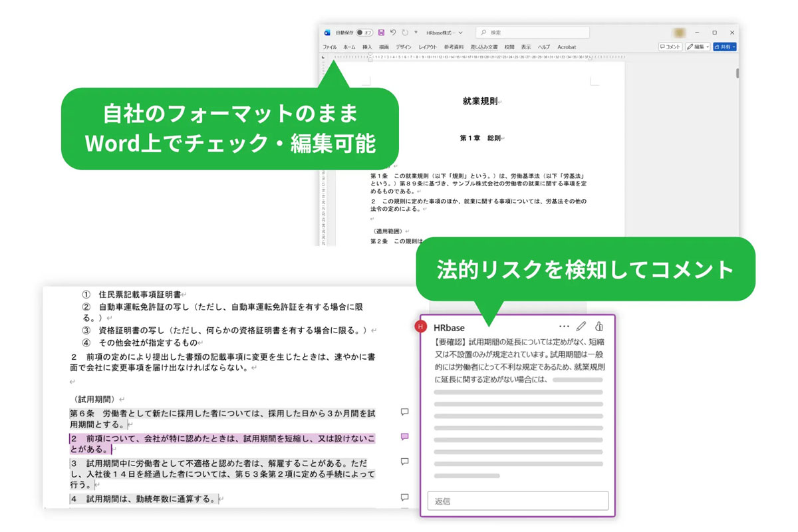
Task: Open the HRbase document title dropdown
Action: 446,33
